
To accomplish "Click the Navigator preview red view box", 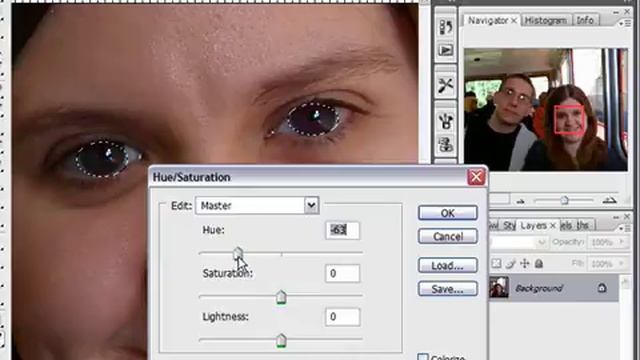I will (569, 119).
